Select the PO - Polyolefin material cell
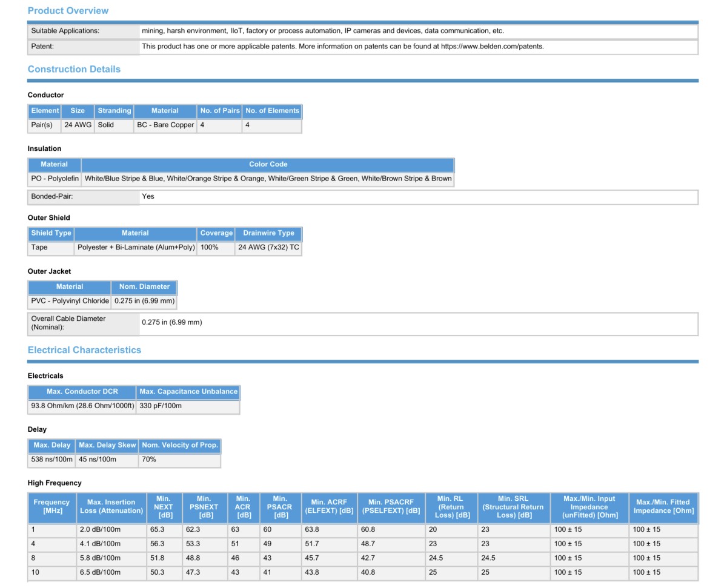This screenshot has width=727, height=588. click(x=55, y=179)
